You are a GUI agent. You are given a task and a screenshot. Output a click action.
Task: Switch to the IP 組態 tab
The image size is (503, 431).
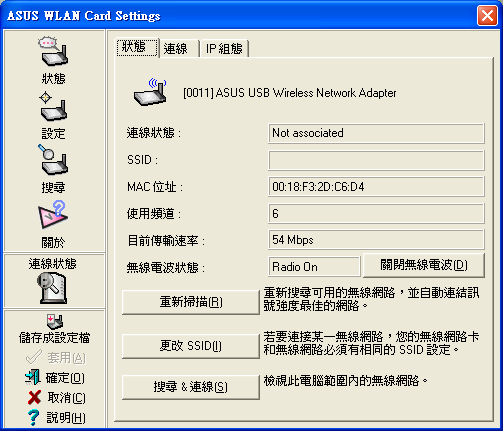[224, 49]
